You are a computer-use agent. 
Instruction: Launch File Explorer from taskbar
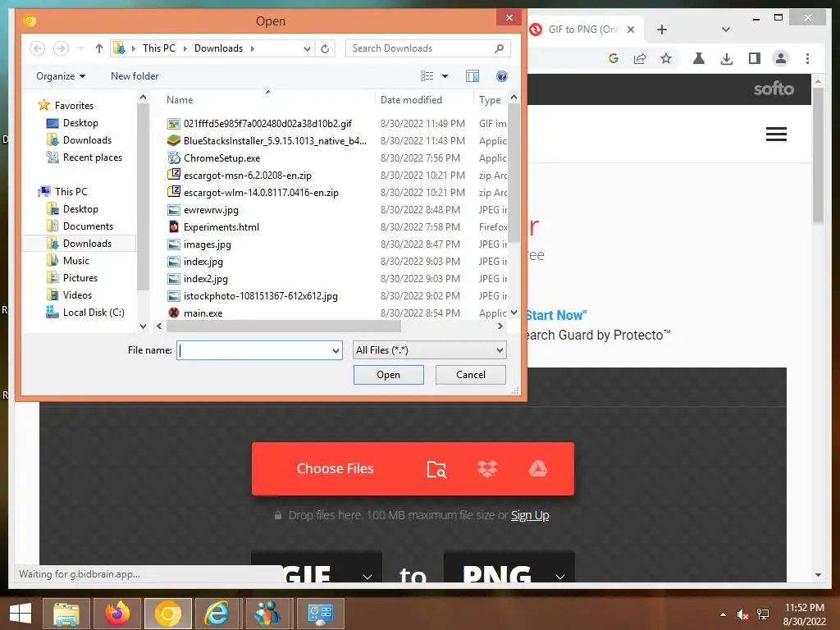coord(66,614)
